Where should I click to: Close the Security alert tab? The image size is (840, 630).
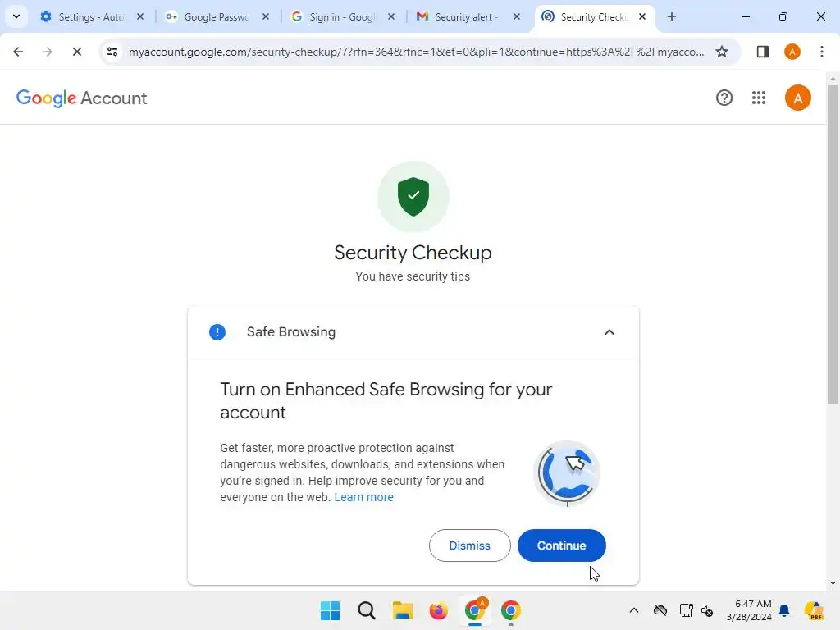(517, 16)
